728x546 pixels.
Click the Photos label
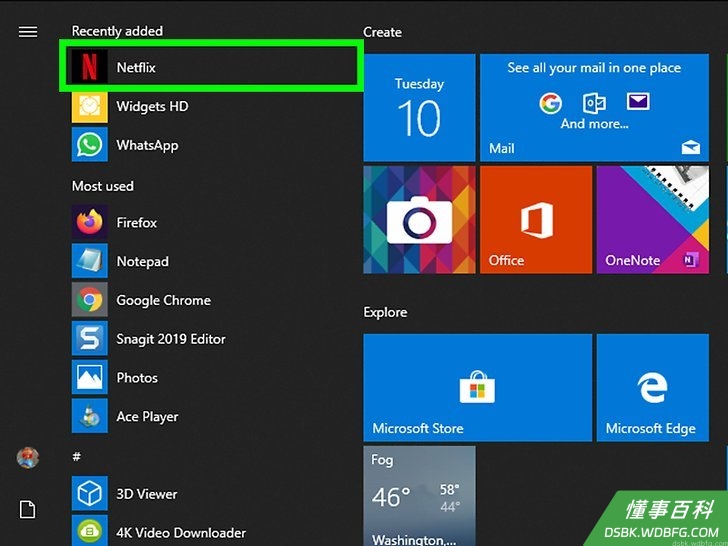click(137, 378)
